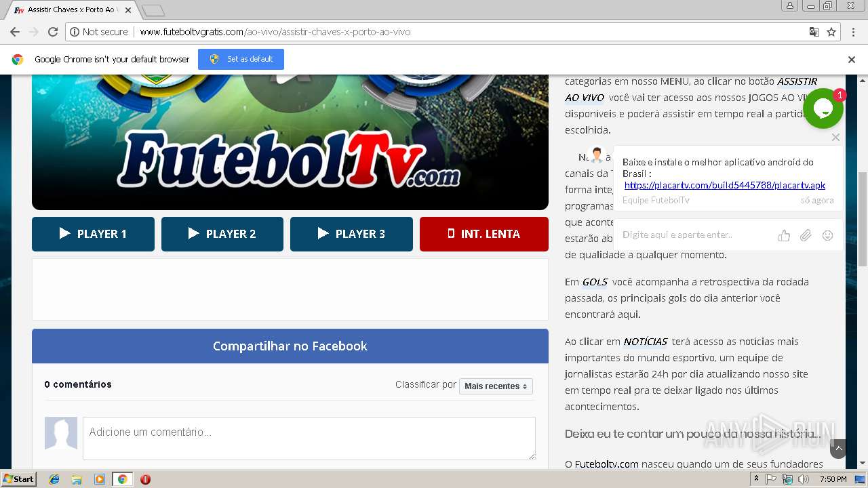Click the thumbs-up icon in chat

click(x=784, y=235)
